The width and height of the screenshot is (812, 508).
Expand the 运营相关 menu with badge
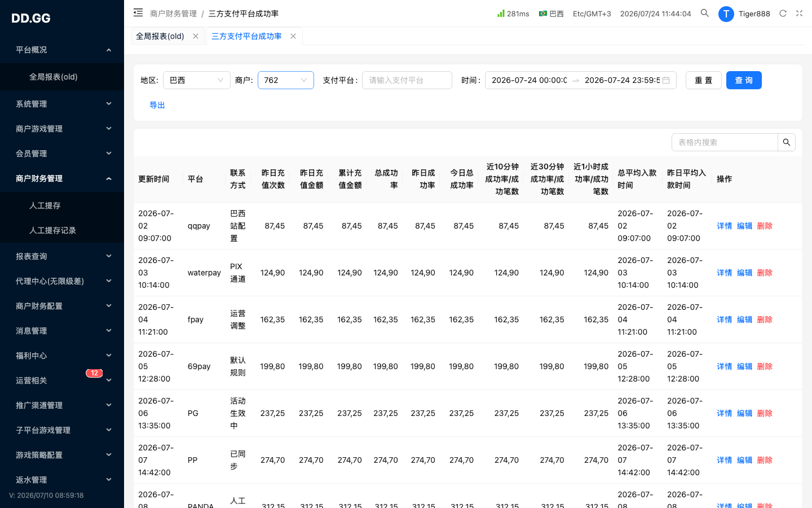click(62, 380)
